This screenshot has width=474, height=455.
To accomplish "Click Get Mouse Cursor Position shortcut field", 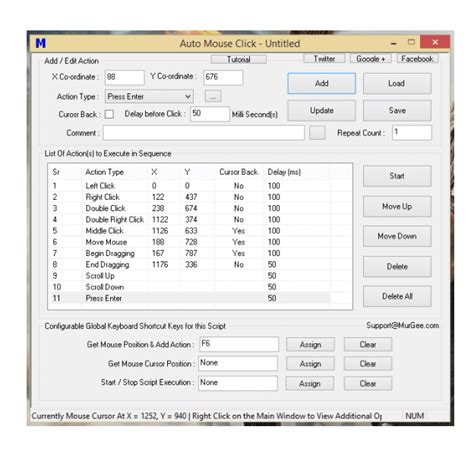I will (x=238, y=363).
